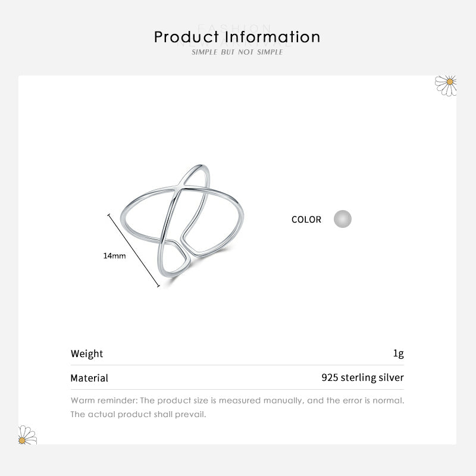Click the daisy flower icon at bottom left
Image resolution: width=476 pixels, height=476 pixels.
pyautogui.click(x=27, y=435)
